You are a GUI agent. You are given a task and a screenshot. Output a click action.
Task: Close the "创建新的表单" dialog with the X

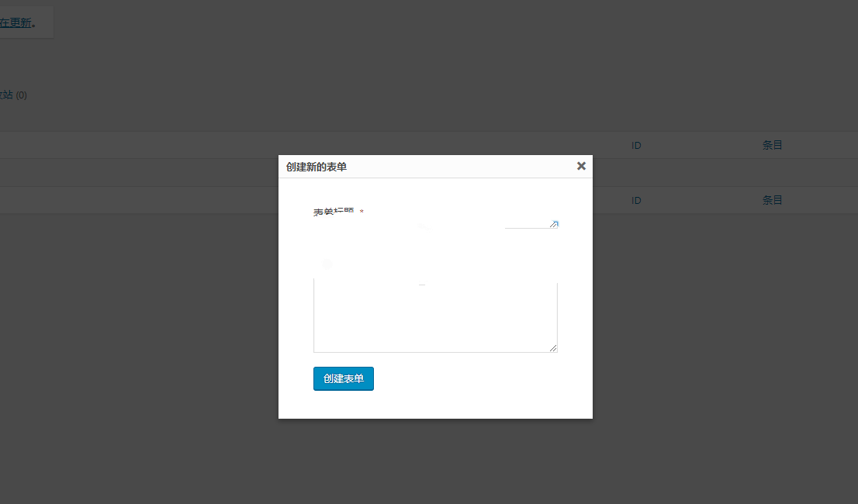(581, 166)
